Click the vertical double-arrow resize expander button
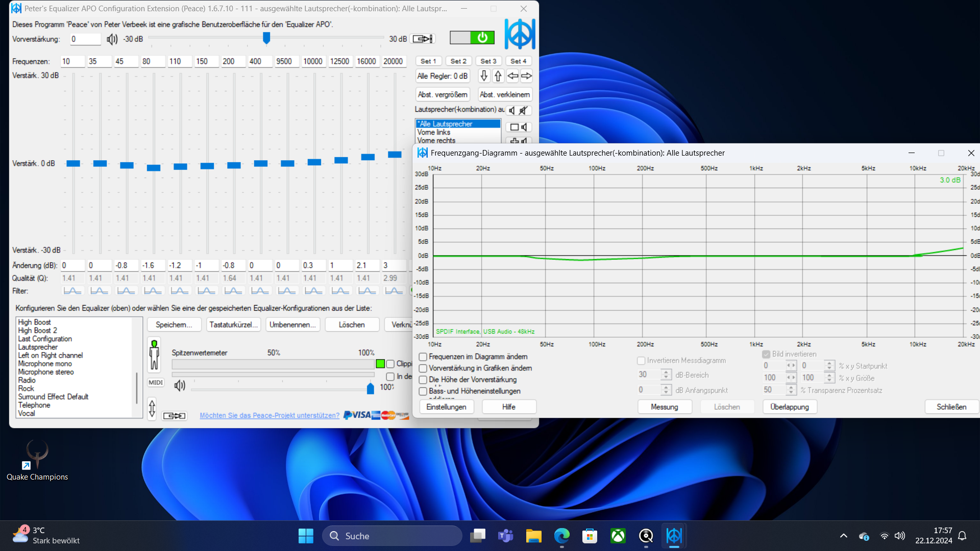Viewport: 980px width, 551px height. pyautogui.click(x=152, y=409)
